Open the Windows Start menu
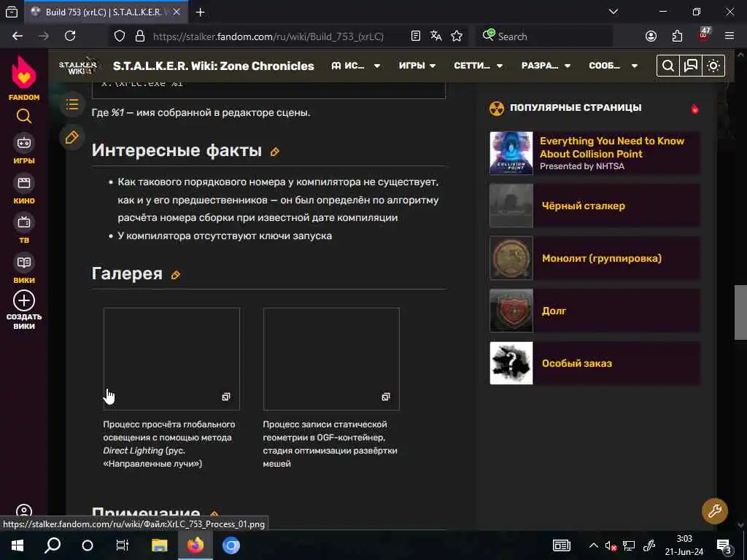The width and height of the screenshot is (747, 560). coord(18,545)
